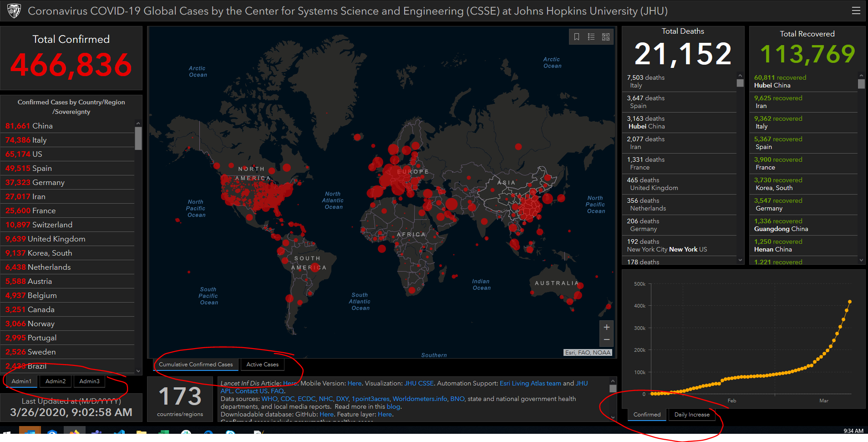Click the Total Deaths list scrollbar thumb
Image resolution: width=868 pixels, height=442 pixels.
[740, 83]
